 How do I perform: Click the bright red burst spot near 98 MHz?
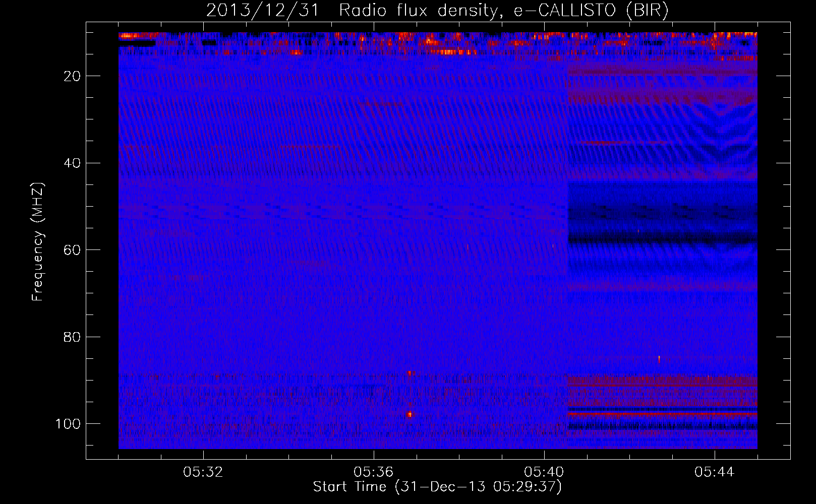click(410, 414)
